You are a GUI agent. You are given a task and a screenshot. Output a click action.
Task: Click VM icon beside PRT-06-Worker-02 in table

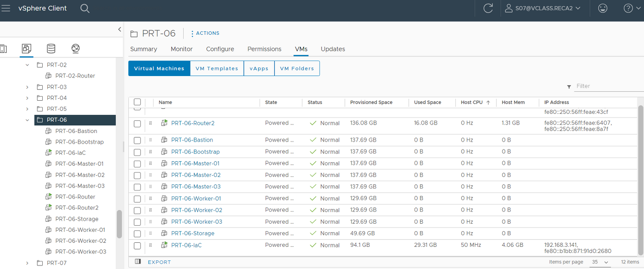164,210
